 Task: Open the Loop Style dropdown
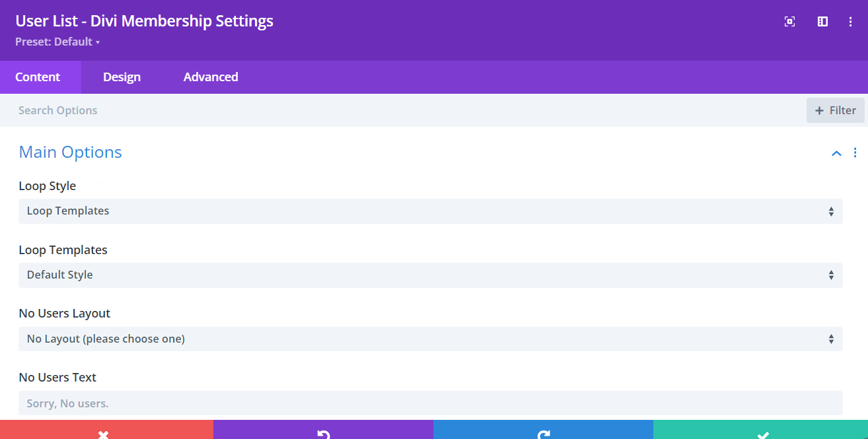(430, 211)
